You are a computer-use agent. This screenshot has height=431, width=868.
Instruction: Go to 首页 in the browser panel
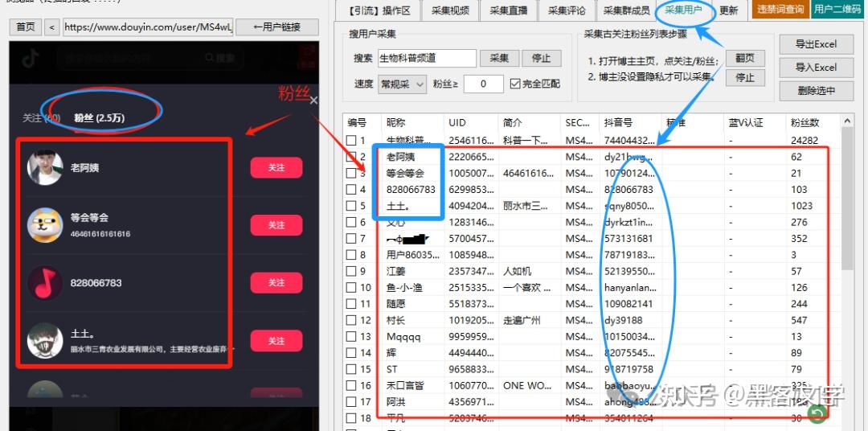point(26,27)
